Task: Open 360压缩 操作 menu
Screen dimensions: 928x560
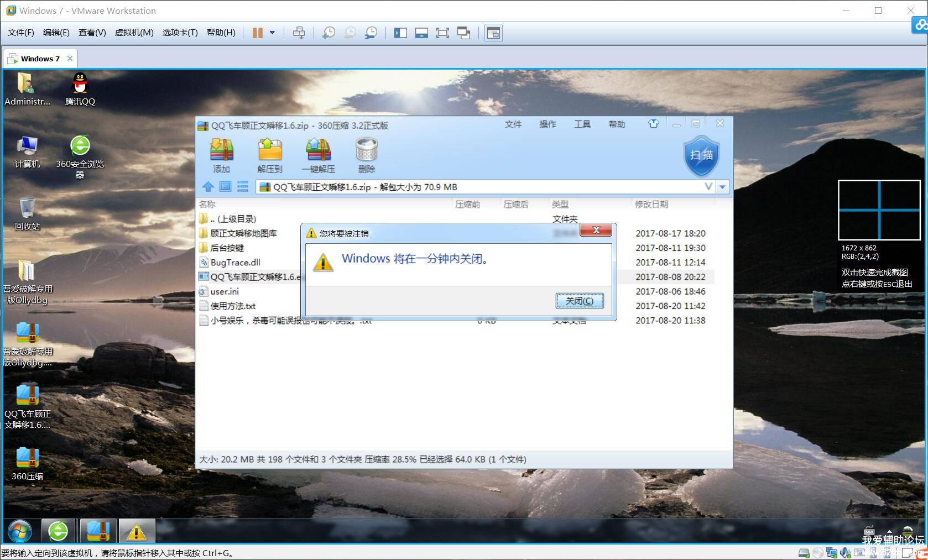Action: pyautogui.click(x=548, y=124)
